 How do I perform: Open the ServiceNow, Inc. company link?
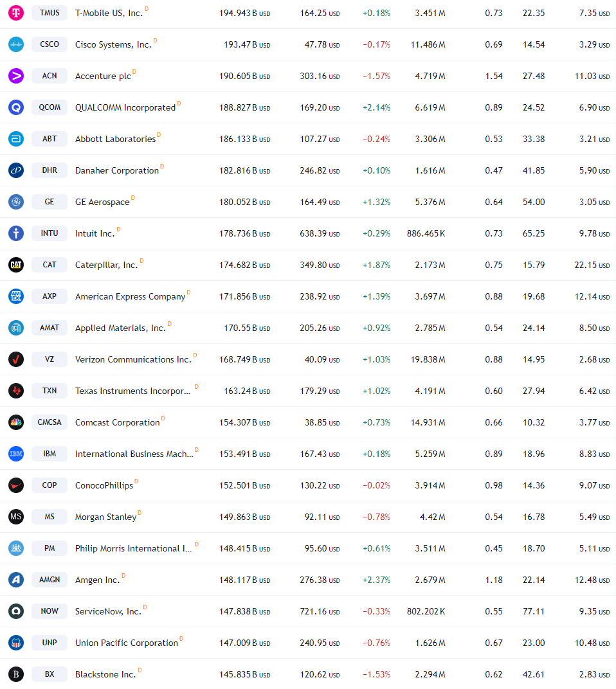(x=108, y=612)
